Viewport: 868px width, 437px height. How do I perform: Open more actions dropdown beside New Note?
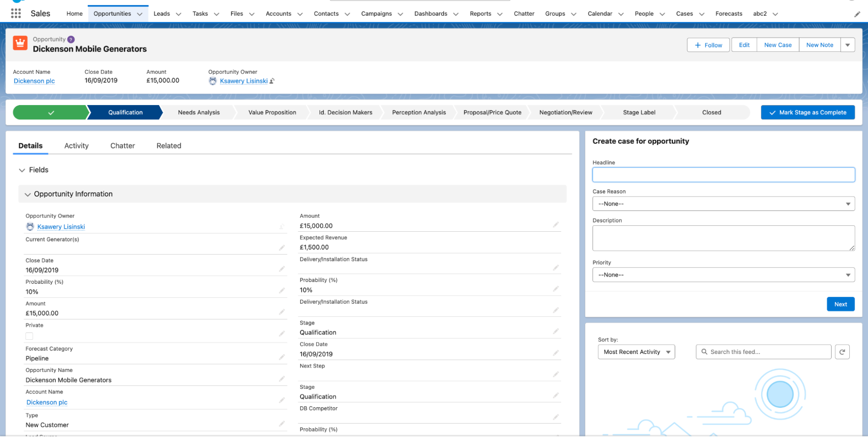click(848, 45)
